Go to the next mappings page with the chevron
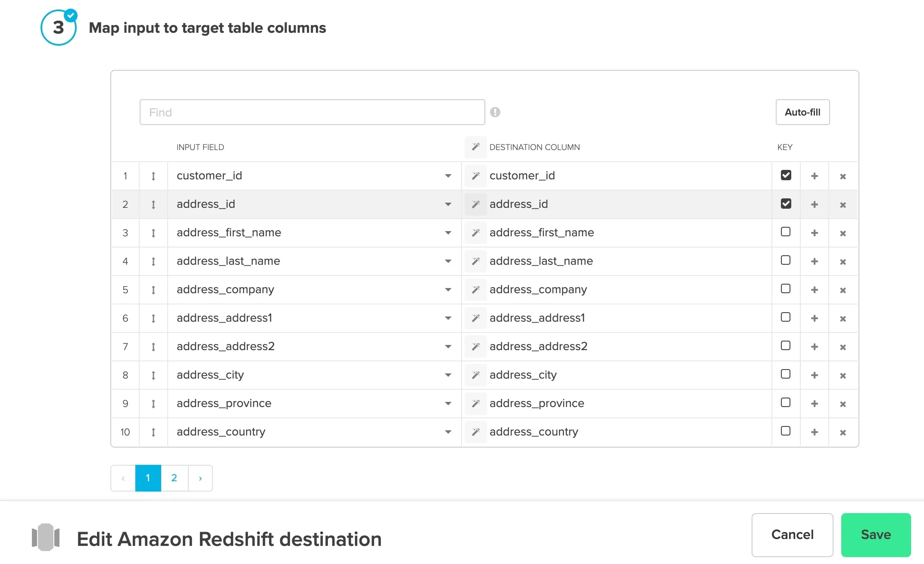Viewport: 924px width, 564px height. pos(200,478)
